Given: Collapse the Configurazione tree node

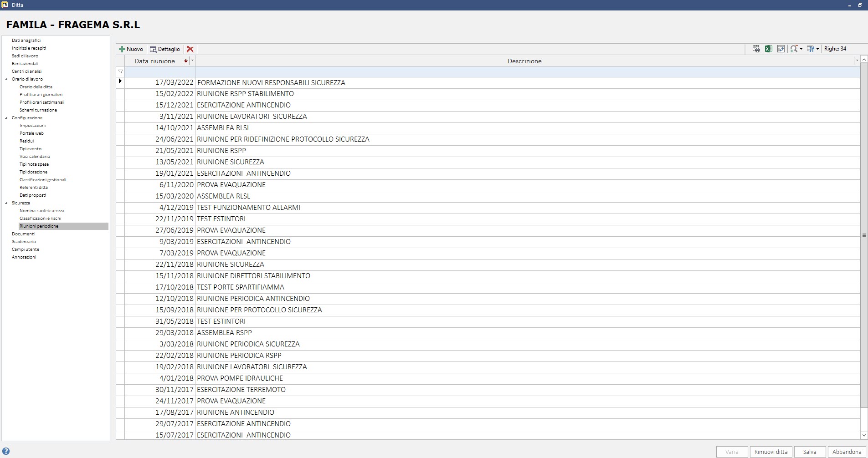Looking at the screenshot, I should (6, 118).
